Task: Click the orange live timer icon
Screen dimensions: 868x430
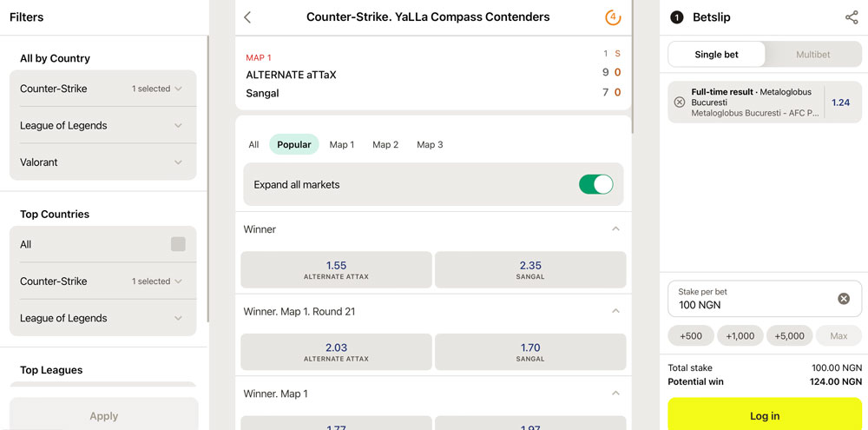Action: [613, 17]
